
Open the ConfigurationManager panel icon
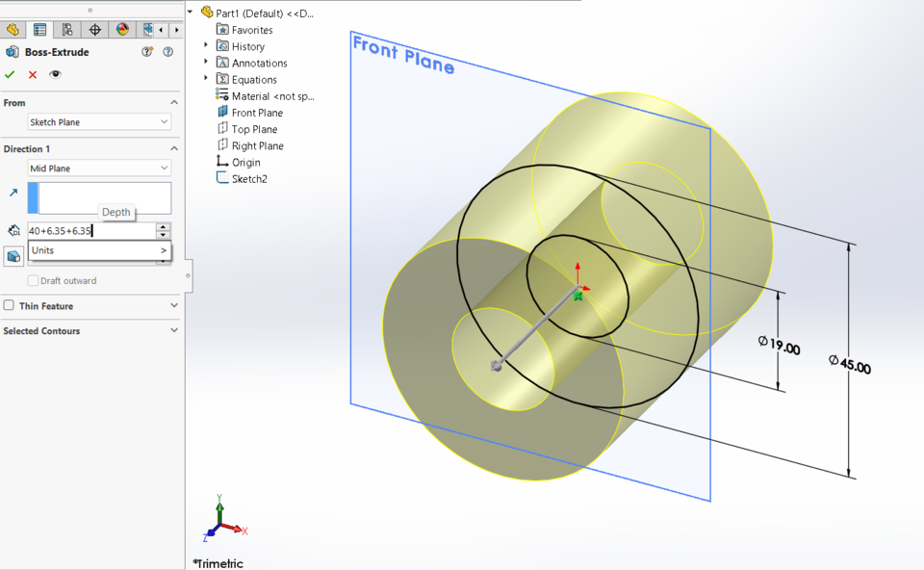pyautogui.click(x=66, y=30)
